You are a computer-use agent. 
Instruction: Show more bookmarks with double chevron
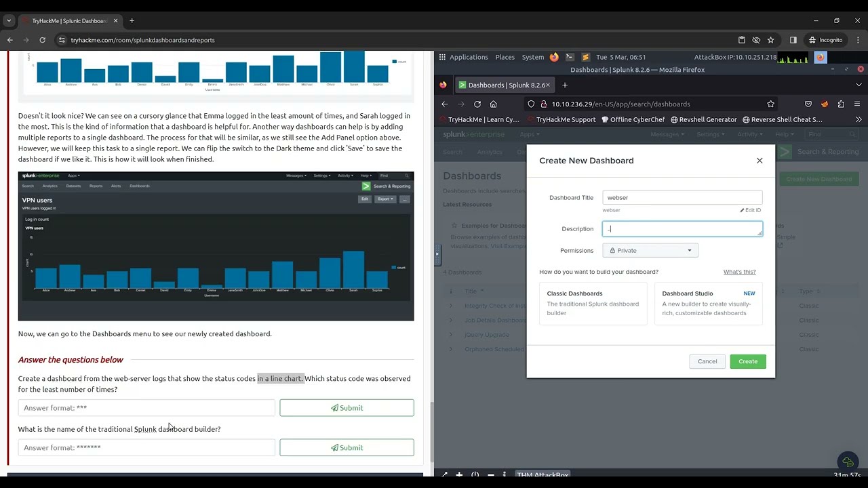point(858,119)
